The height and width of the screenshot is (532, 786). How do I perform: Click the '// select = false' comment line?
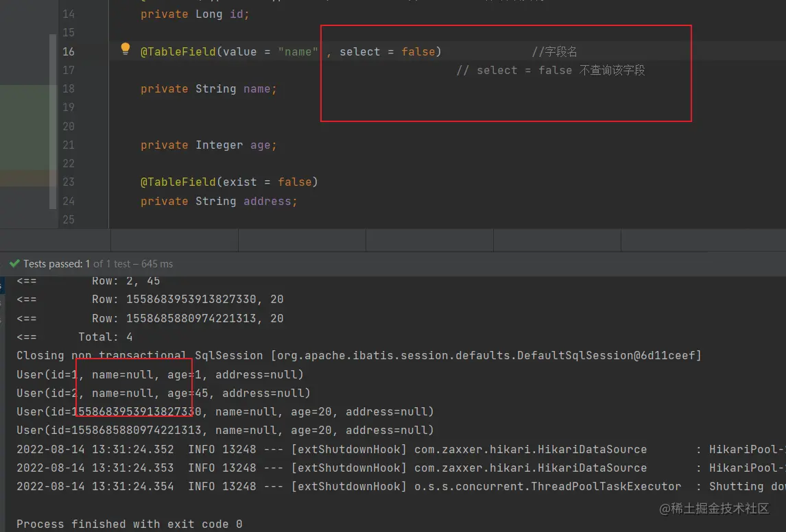550,70
